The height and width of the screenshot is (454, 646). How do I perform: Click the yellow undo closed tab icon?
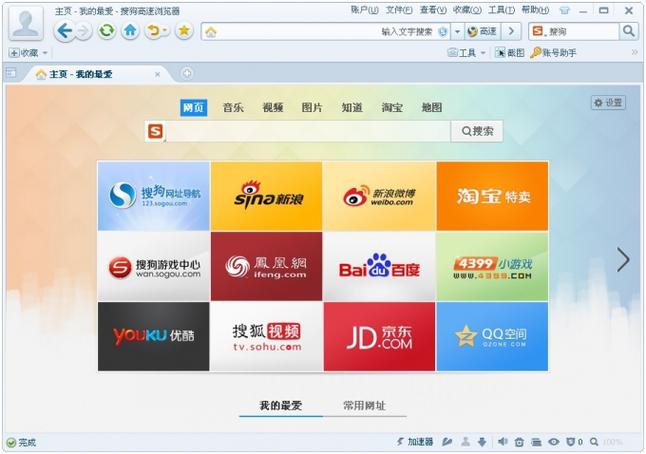pos(155,31)
